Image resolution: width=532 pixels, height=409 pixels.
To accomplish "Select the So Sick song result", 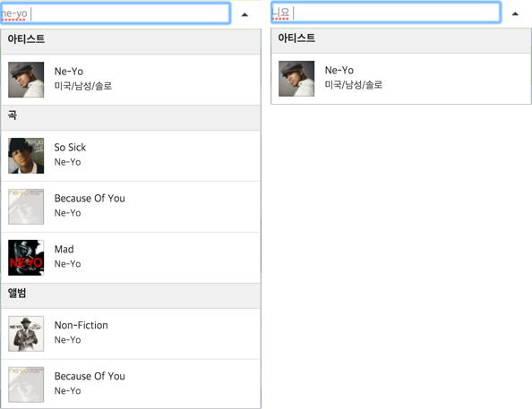I will point(131,156).
